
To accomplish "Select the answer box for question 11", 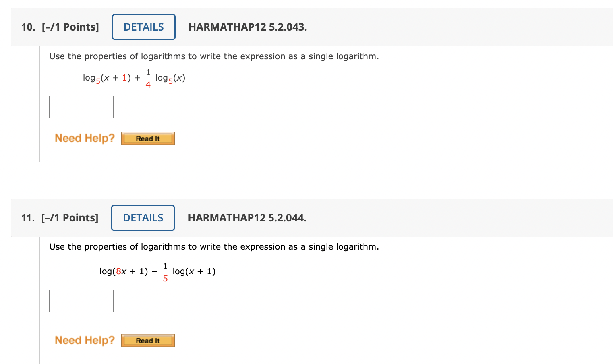I will (x=81, y=301).
